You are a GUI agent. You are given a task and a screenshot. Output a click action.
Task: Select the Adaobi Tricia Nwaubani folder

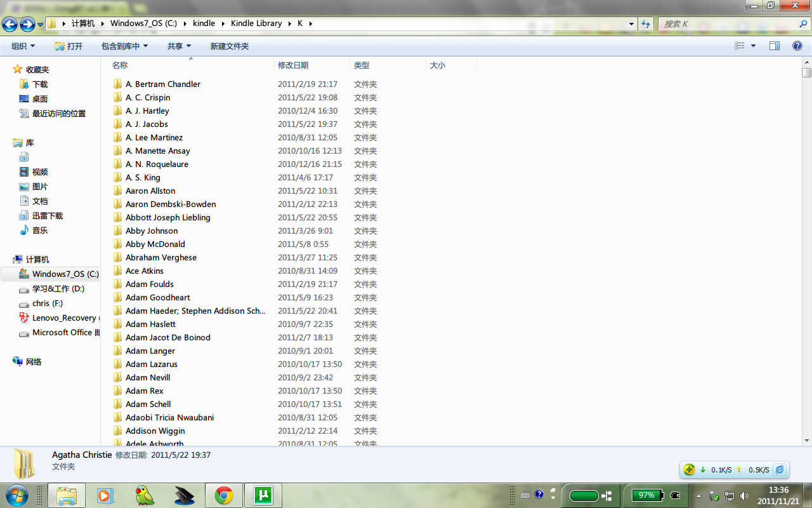click(169, 417)
